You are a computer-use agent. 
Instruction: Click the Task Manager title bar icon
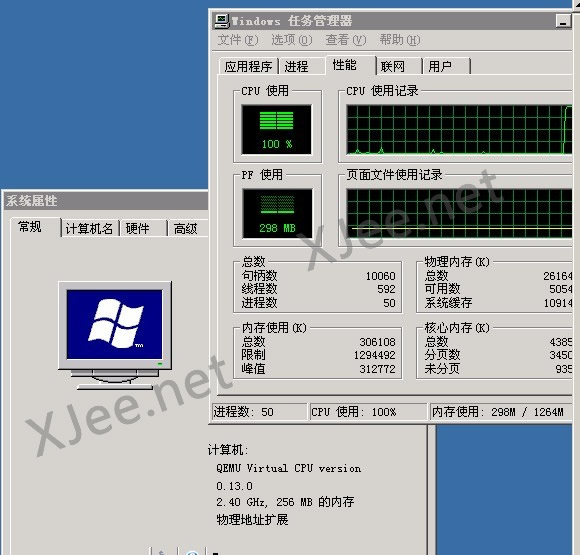[222, 21]
